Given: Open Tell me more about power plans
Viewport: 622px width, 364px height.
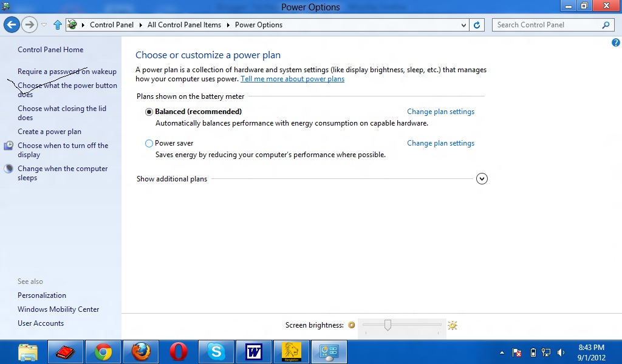Looking at the screenshot, I should click(x=292, y=78).
